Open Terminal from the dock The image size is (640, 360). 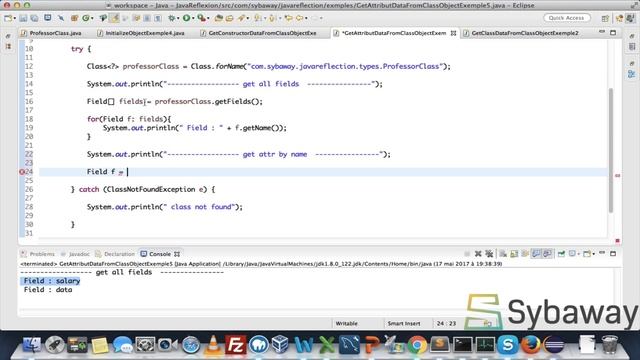click(462, 345)
